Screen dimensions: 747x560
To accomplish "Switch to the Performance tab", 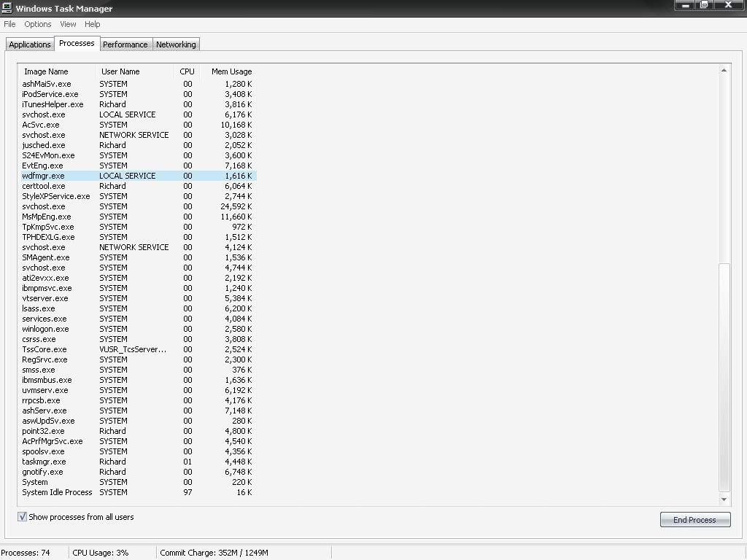I will click(x=125, y=44).
